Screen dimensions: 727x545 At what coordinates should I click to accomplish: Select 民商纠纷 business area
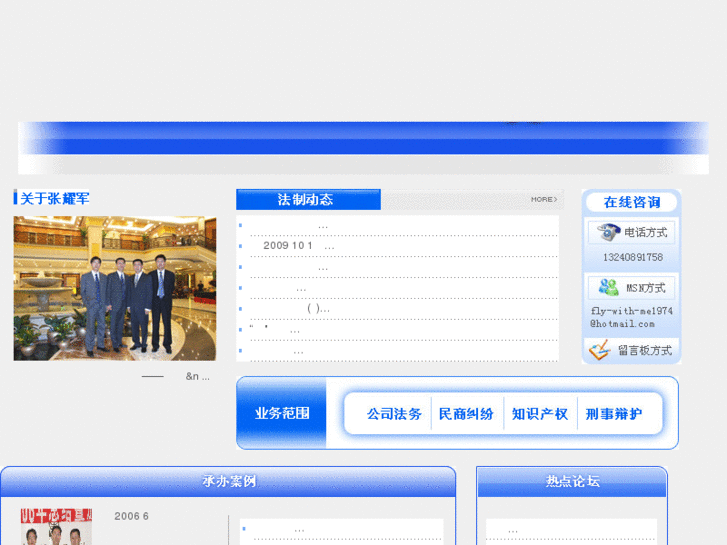pyautogui.click(x=466, y=414)
